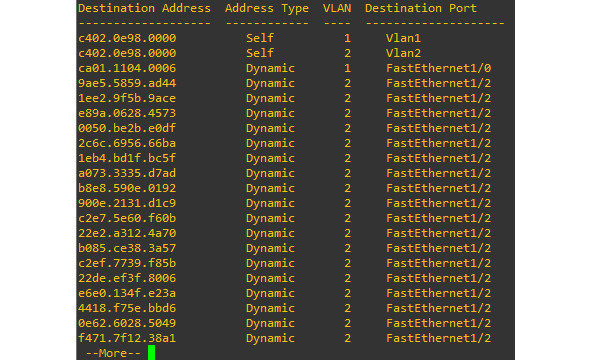Select the ca01.1104.0006 MAC address entry
Screen dimensions: 591x360
pos(127,68)
